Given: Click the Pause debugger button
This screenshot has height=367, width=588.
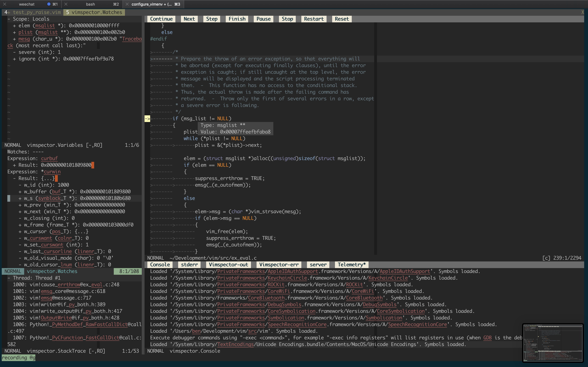Looking at the screenshot, I should tap(263, 19).
